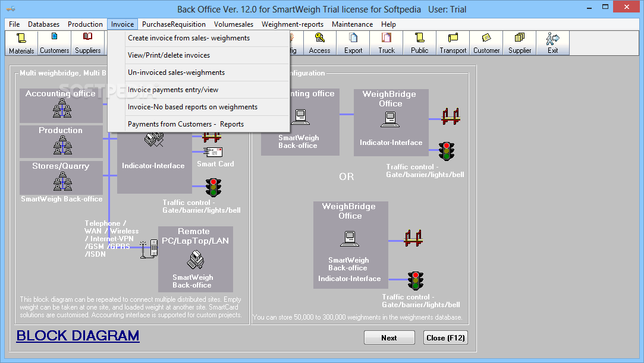The image size is (644, 363).
Task: Click 'SmartWeigh Back-office' caption under Stores/Quarry
Action: pos(62,199)
